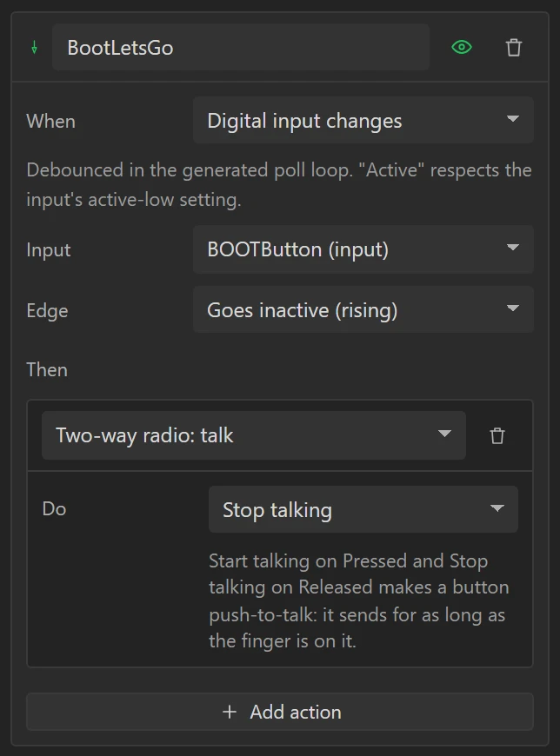560x756 pixels.
Task: Remove the Two-way radio: talk action with its trash icon
Action: point(497,436)
